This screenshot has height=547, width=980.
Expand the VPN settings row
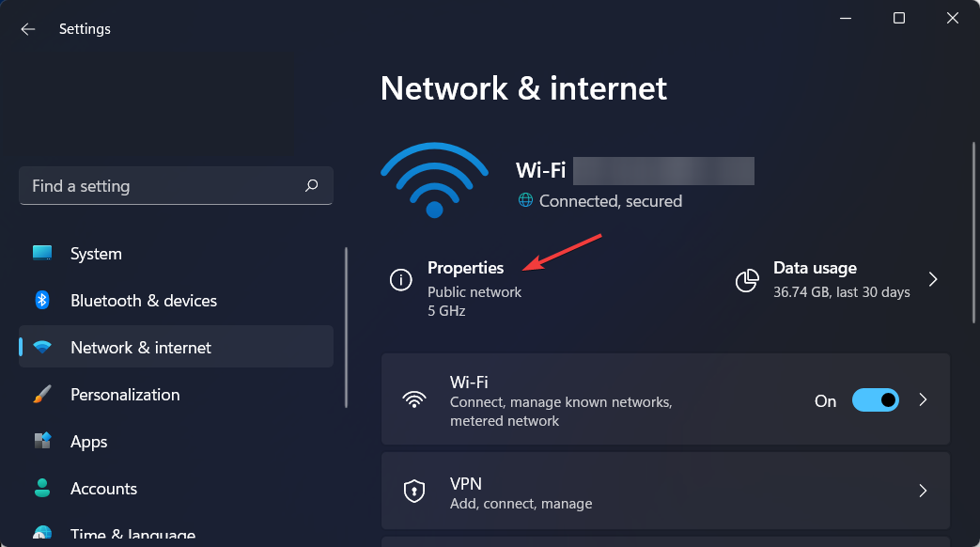(922, 491)
